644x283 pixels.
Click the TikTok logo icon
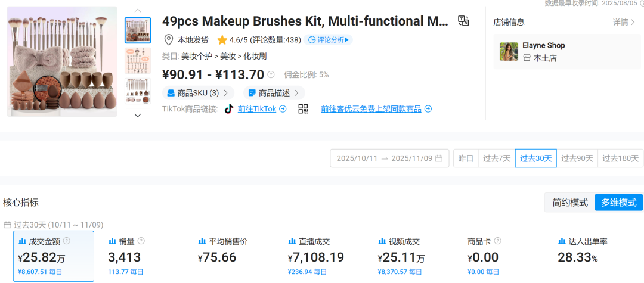click(228, 108)
